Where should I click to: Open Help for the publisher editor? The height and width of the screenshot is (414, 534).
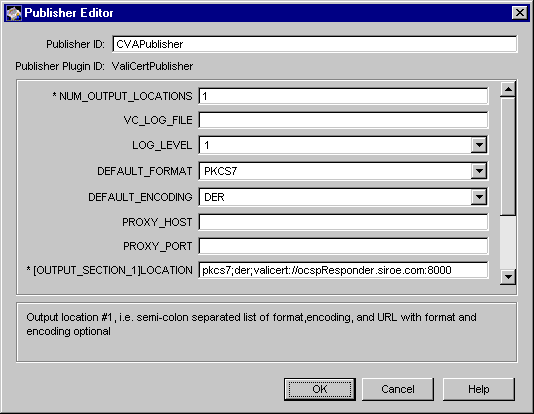pyautogui.click(x=478, y=389)
